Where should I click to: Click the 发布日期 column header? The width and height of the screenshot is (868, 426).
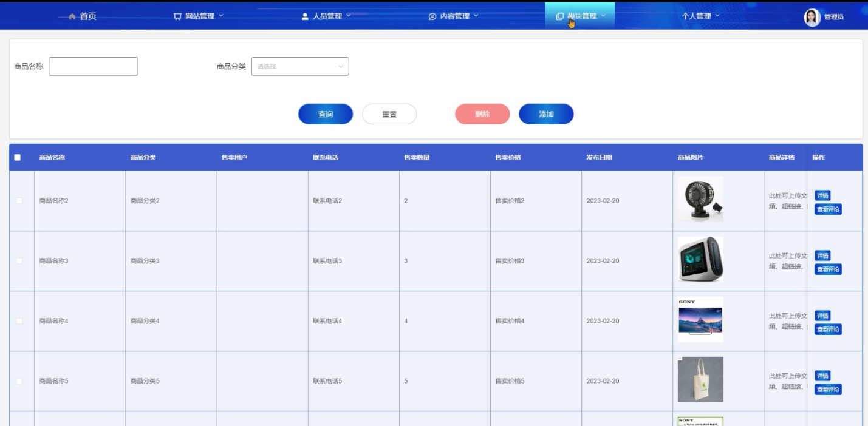(x=599, y=158)
